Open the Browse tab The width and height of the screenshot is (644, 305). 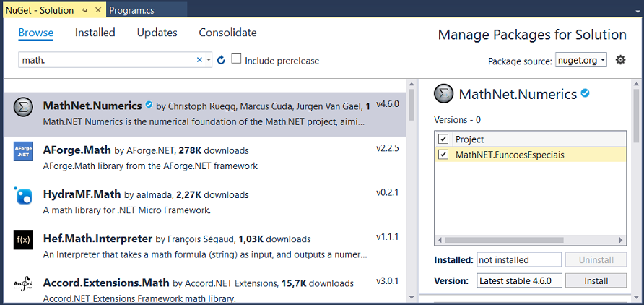(35, 33)
